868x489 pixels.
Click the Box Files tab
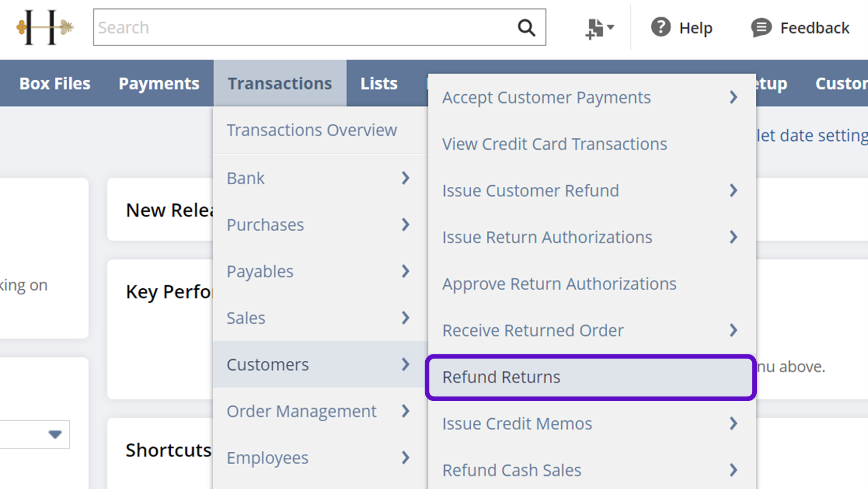pyautogui.click(x=55, y=83)
